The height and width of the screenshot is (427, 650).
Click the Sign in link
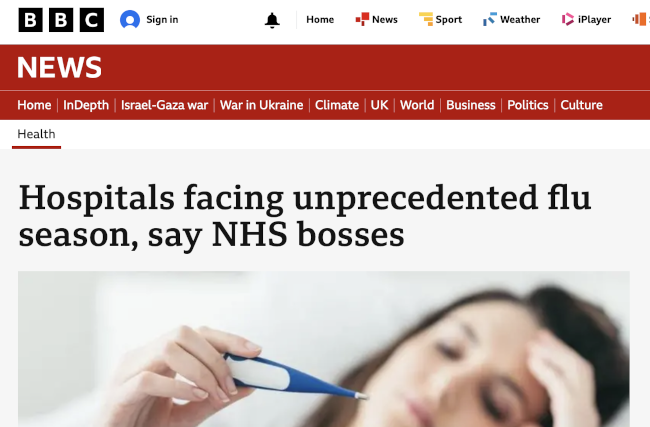(x=162, y=20)
